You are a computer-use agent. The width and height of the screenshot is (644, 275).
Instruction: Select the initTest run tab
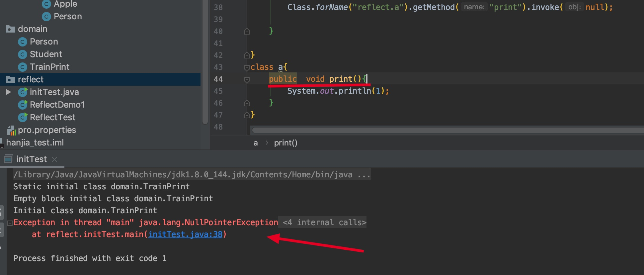point(32,159)
